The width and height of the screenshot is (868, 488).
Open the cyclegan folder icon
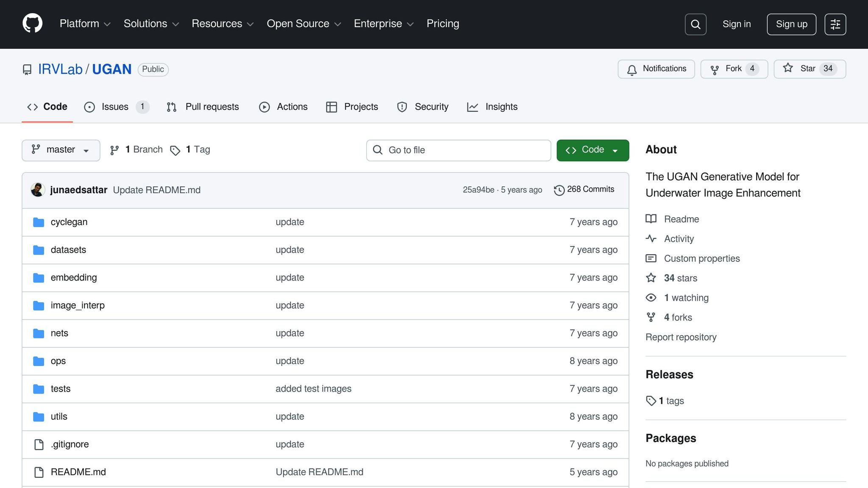tap(39, 222)
